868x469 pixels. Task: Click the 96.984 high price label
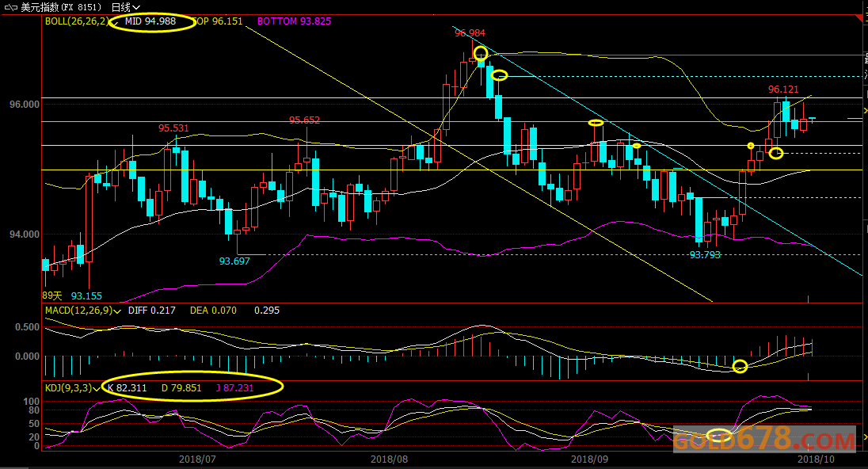coord(470,33)
